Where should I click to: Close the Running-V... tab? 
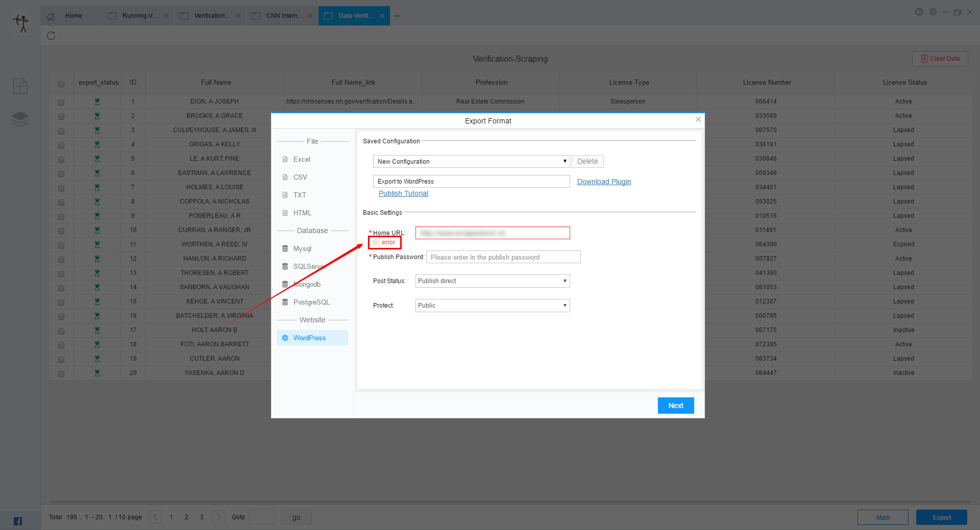coord(166,16)
